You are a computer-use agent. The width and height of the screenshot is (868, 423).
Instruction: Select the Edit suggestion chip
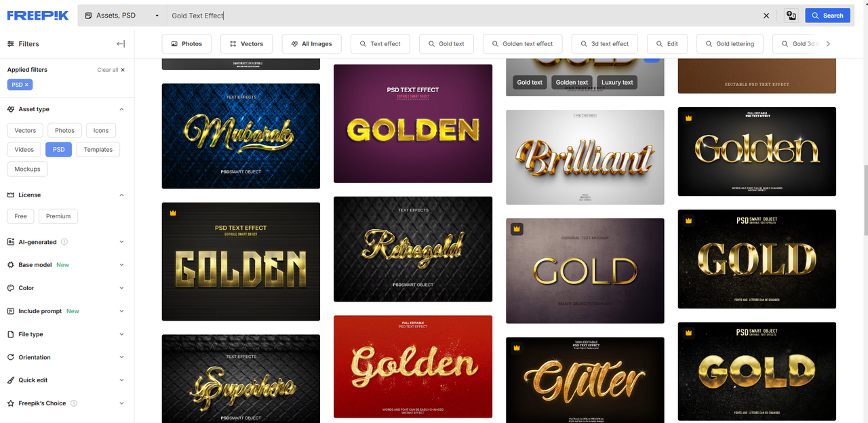coord(667,44)
